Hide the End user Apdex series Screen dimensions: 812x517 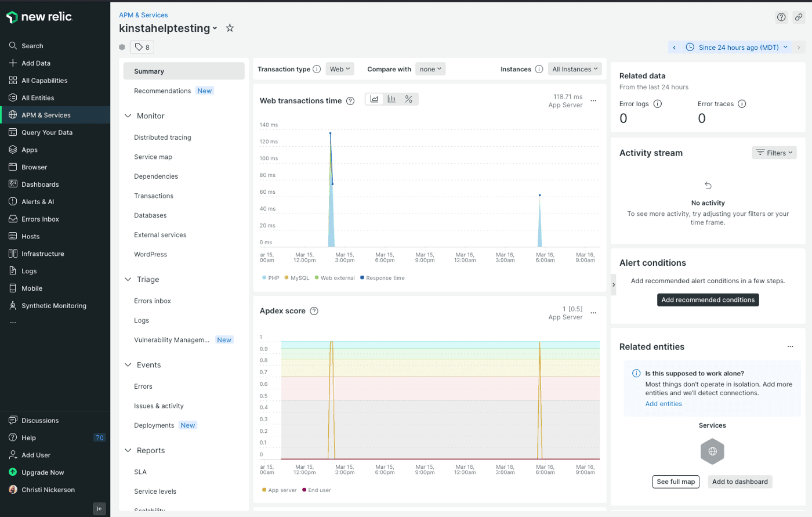coord(316,489)
